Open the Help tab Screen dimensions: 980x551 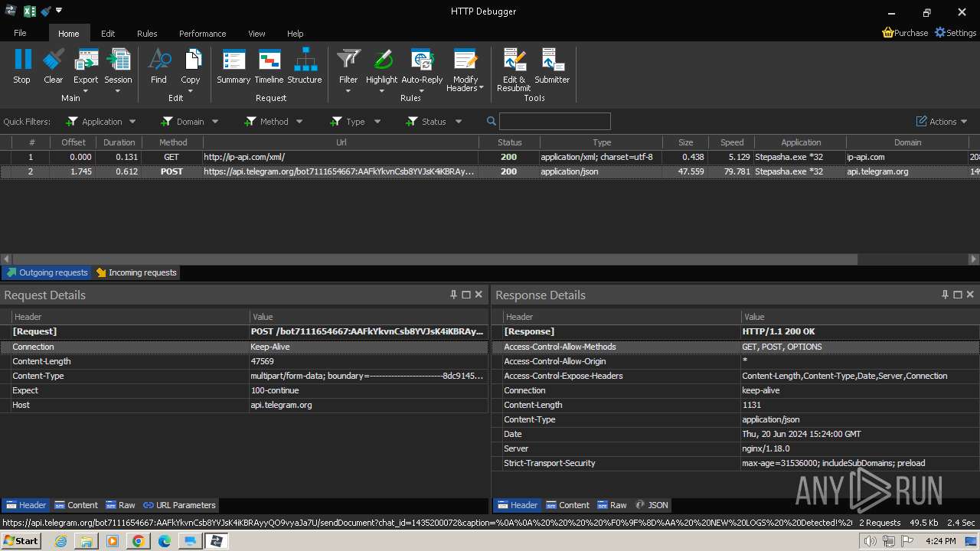pos(296,34)
